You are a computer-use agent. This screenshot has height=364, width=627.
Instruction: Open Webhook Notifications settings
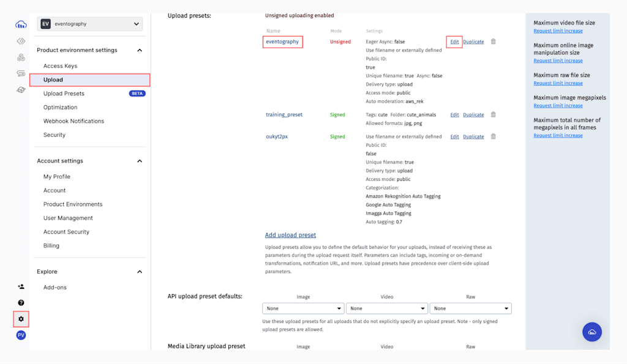coord(73,121)
